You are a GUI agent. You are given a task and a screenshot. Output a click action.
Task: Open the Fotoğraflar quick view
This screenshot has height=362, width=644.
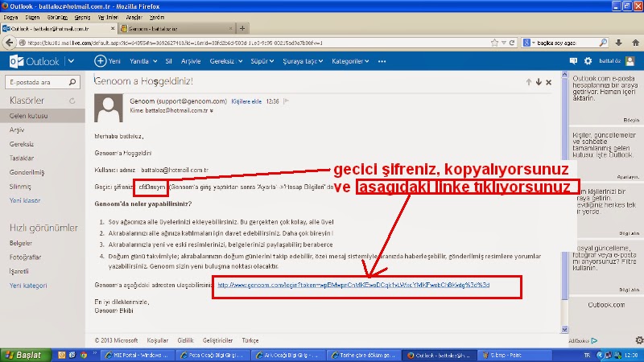pos(25,257)
